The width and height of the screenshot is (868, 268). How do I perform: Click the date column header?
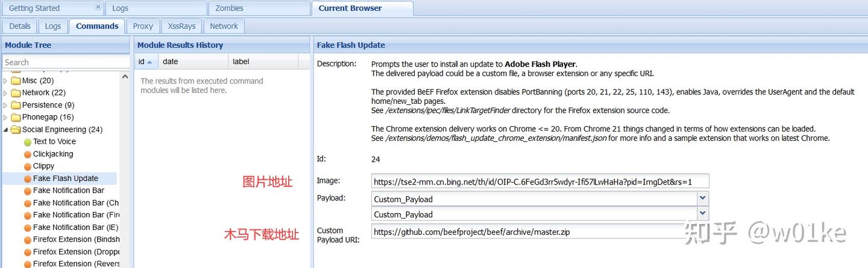[193, 62]
